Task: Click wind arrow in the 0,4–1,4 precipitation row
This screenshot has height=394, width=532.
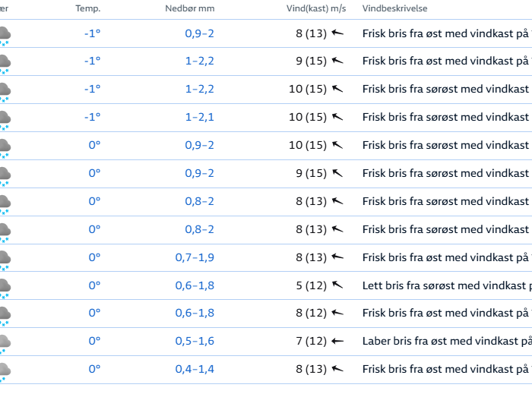Action: tap(337, 369)
